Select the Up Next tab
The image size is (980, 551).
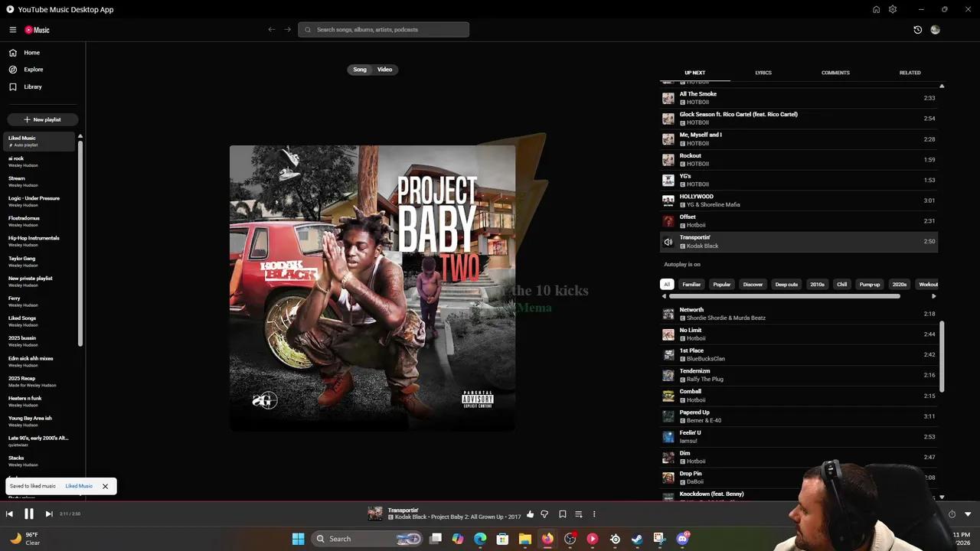[695, 73]
